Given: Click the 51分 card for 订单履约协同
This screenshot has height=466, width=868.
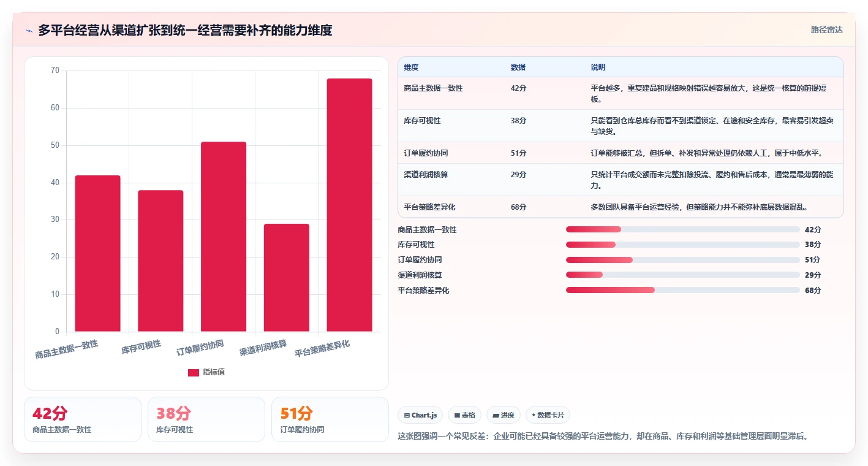Looking at the screenshot, I should point(330,419).
